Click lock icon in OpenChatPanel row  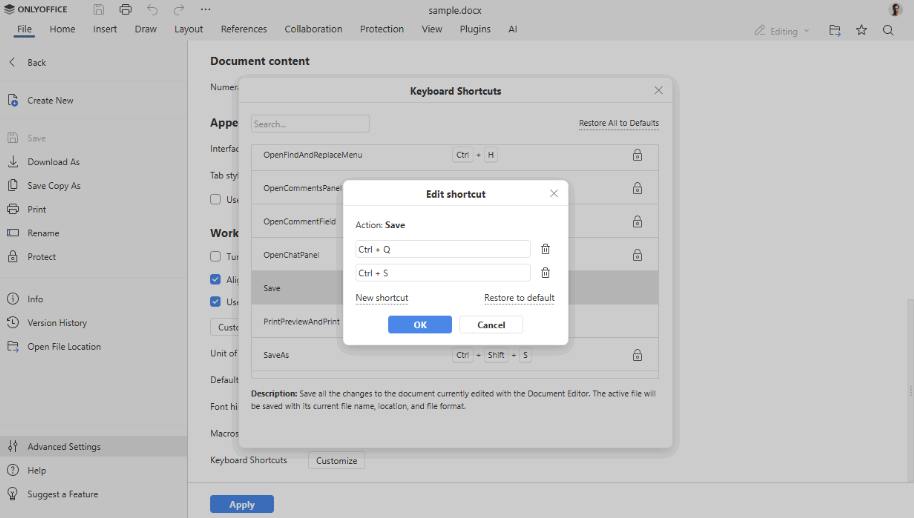tap(637, 255)
